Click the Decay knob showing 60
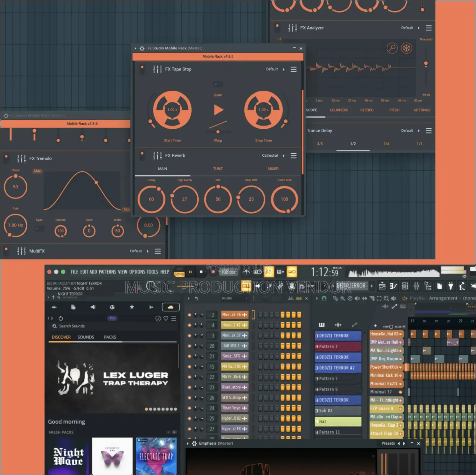The width and height of the screenshot is (476, 475). coord(151,199)
